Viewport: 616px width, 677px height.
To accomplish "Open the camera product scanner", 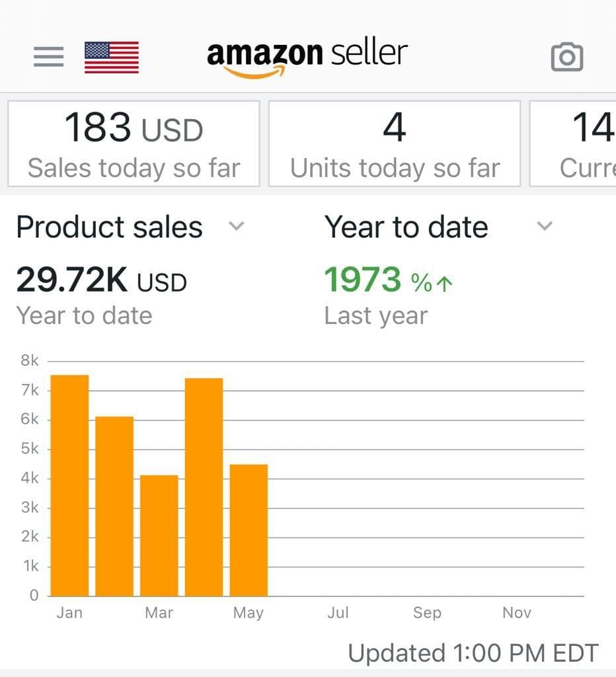I will click(x=567, y=56).
